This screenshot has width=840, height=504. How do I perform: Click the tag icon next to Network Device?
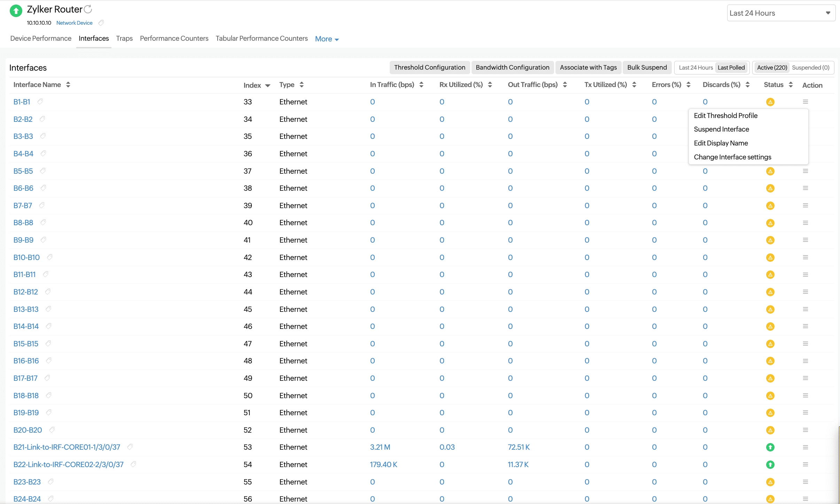[101, 23]
